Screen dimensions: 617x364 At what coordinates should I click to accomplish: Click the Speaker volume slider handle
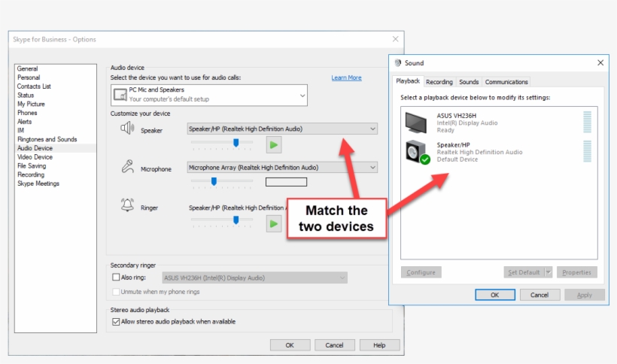click(x=236, y=142)
